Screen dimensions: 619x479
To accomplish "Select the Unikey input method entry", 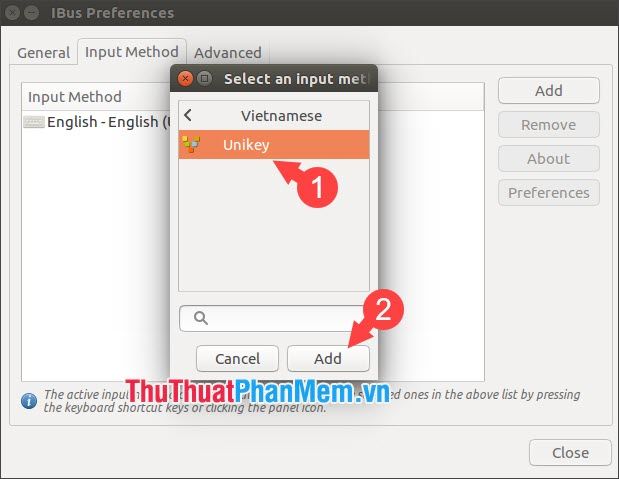I will point(274,145).
